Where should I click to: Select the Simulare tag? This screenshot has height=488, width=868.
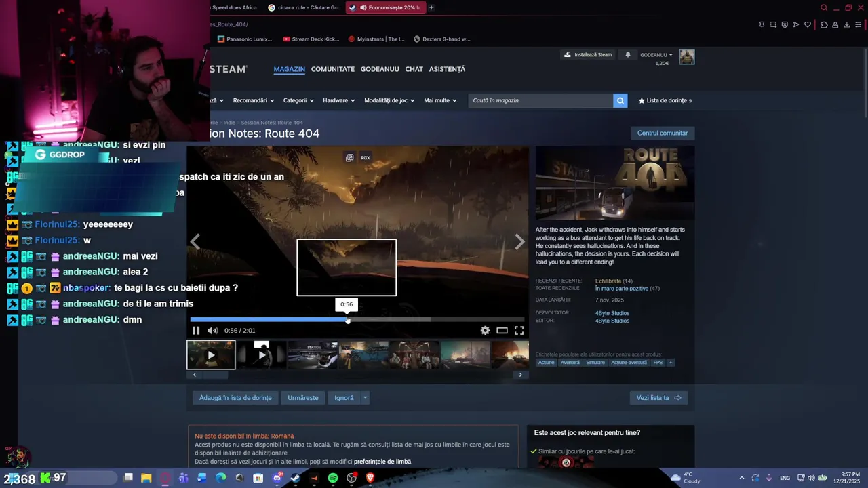tap(595, 363)
